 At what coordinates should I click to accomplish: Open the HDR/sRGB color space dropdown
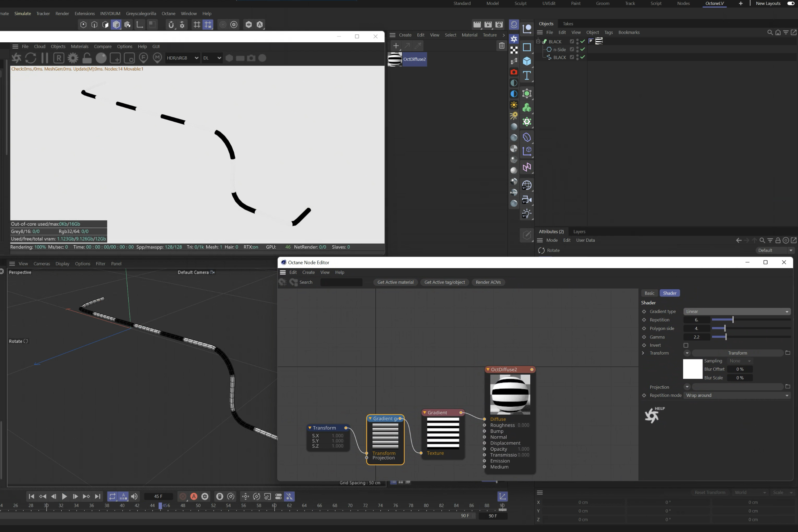(182, 58)
